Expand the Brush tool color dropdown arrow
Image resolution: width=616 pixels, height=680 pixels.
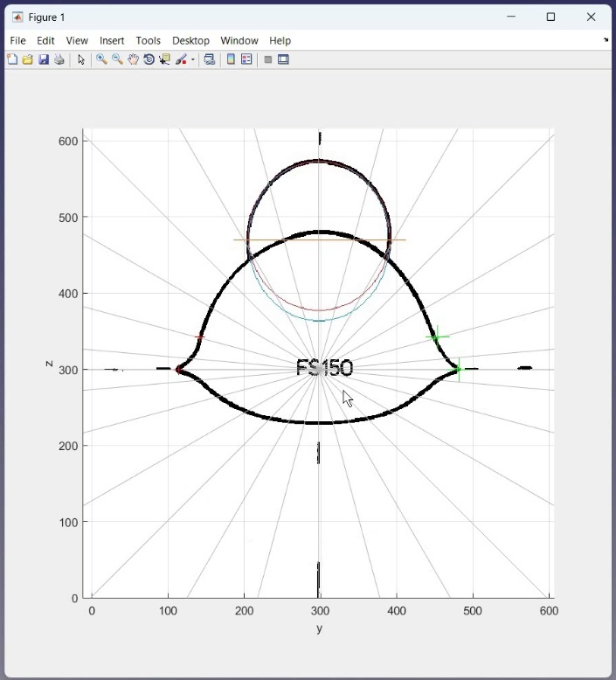point(193,59)
